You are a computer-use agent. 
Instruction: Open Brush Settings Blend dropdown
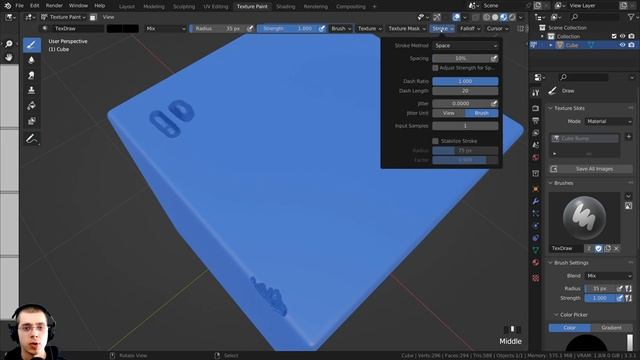tap(609, 276)
